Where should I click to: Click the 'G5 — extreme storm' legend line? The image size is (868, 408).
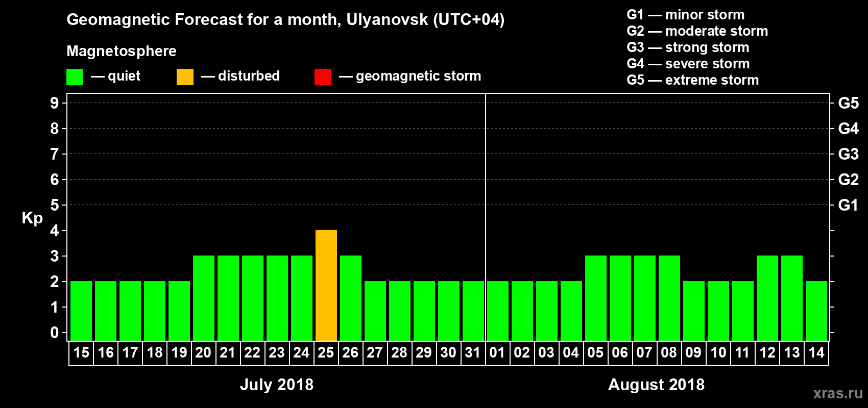click(693, 80)
